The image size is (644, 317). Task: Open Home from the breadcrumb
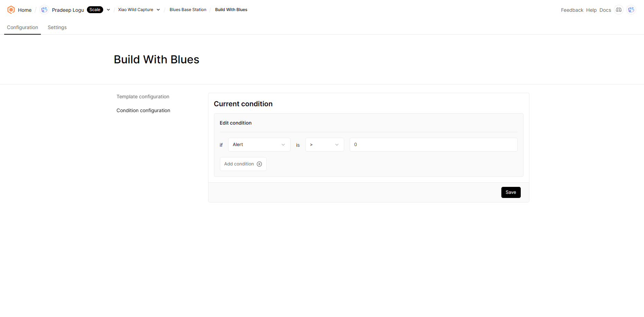[25, 10]
